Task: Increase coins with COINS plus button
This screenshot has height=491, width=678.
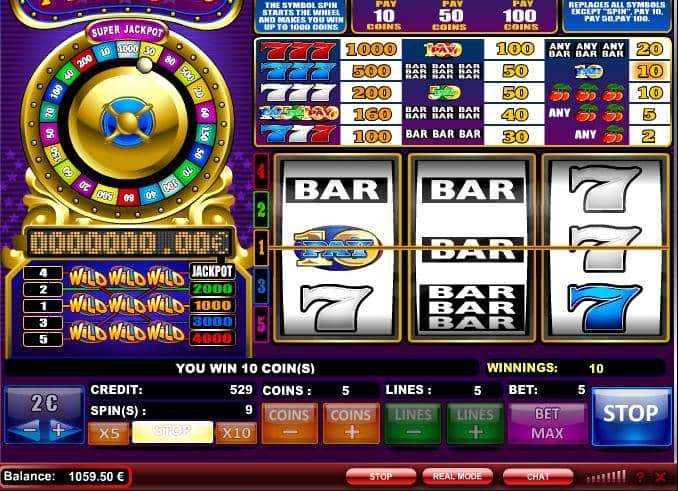Action: 351,424
